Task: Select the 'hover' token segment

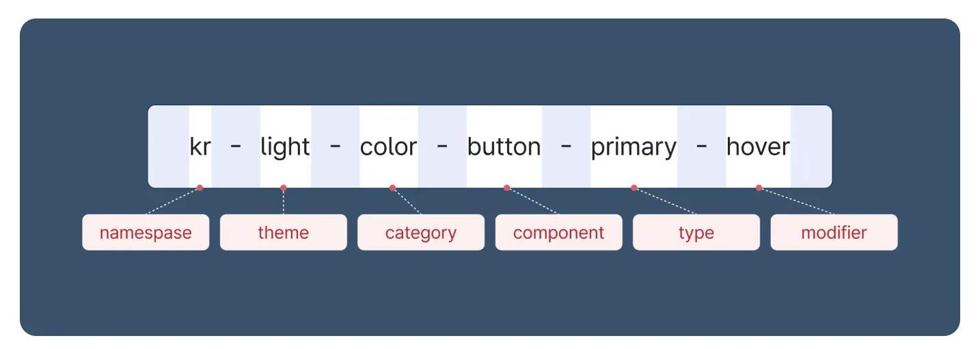Action: point(758,146)
